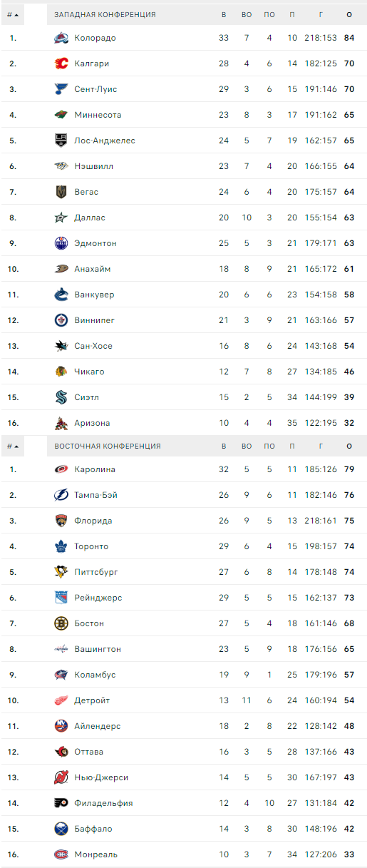
Task: Click the Montreal Canadiens logo icon
Action: coord(61,854)
